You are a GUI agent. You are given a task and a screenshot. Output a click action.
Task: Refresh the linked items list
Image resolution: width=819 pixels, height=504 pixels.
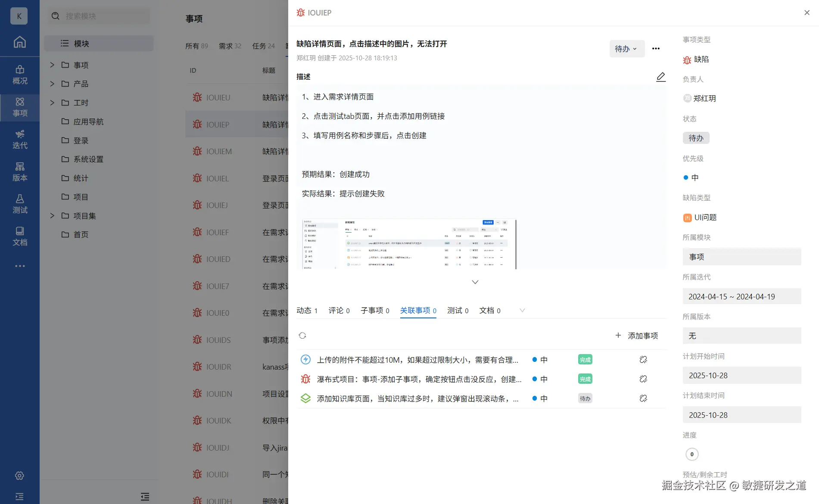[302, 336]
